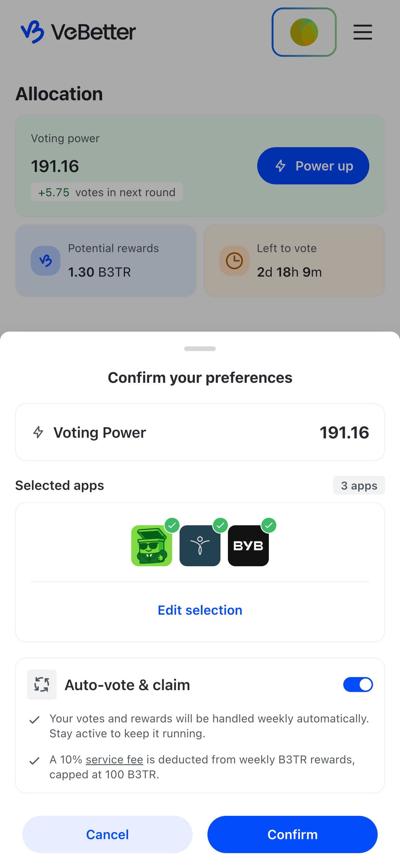Select the dark teal figure app icon
400x868 pixels.
point(200,545)
